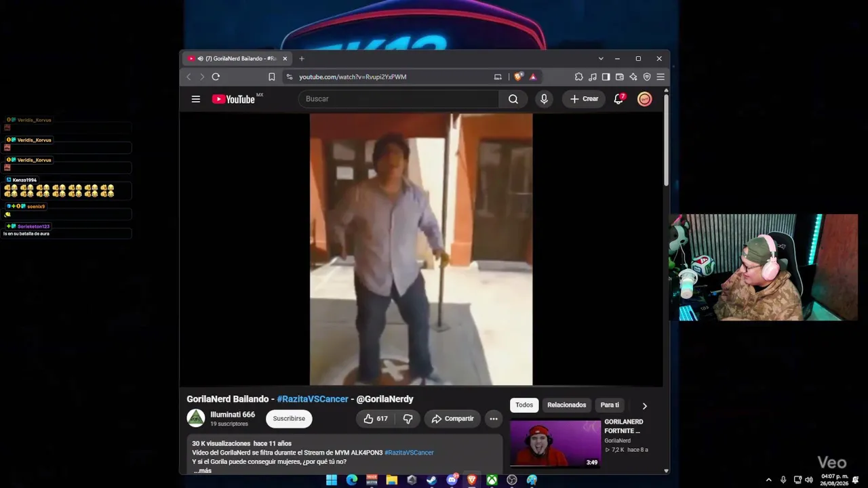Image resolution: width=868 pixels, height=488 pixels.
Task: Expand the video description with ...más
Action: tap(203, 470)
